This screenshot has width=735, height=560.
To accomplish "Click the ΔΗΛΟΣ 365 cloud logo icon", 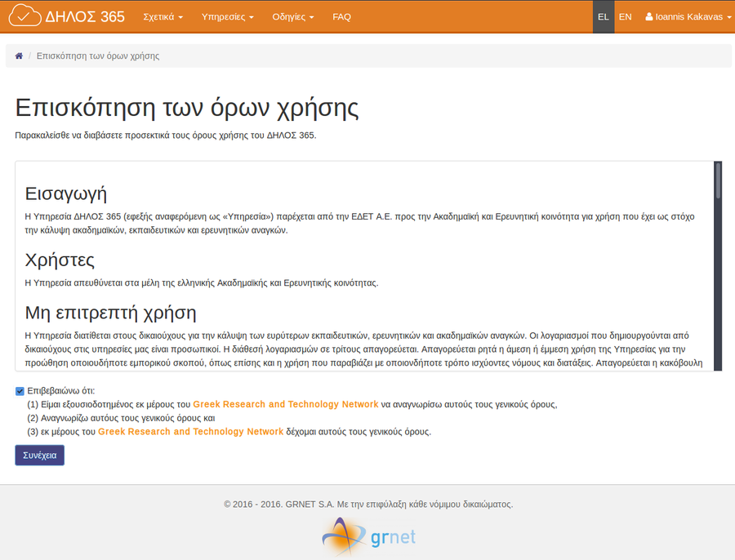I will 25,16.
